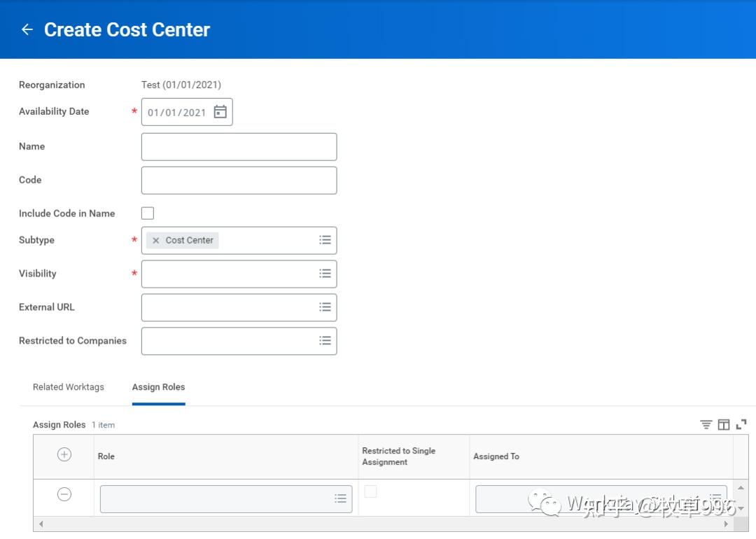Open the Role prompt in the grid row
This screenshot has width=756, height=539.
(341, 498)
